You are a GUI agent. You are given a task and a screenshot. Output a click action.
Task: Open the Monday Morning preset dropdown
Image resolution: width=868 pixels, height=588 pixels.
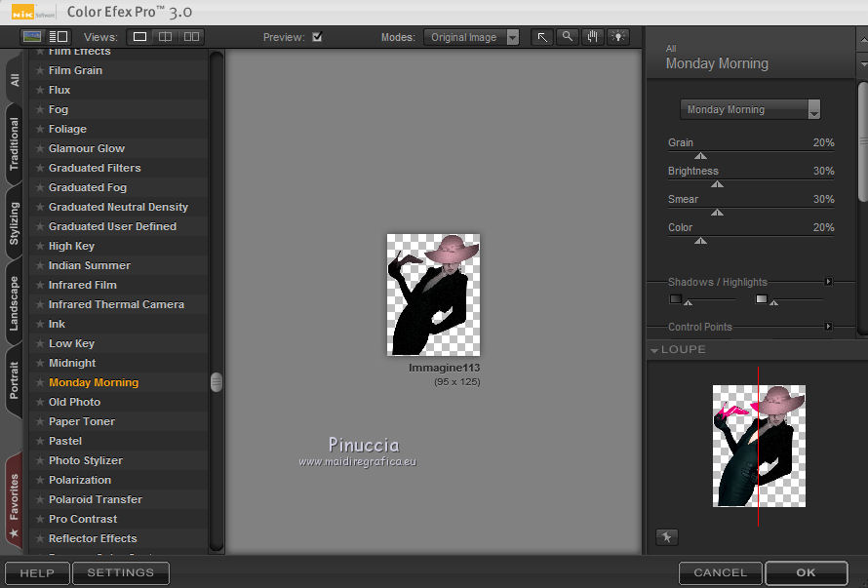coord(750,109)
